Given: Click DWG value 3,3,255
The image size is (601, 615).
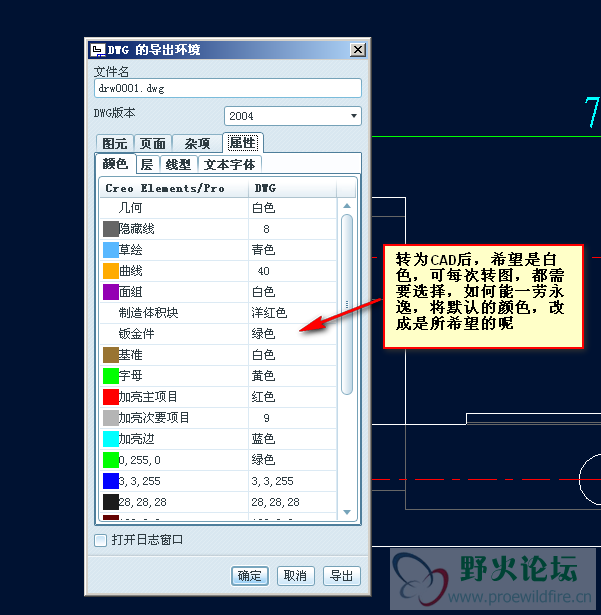Looking at the screenshot, I should (x=272, y=481).
